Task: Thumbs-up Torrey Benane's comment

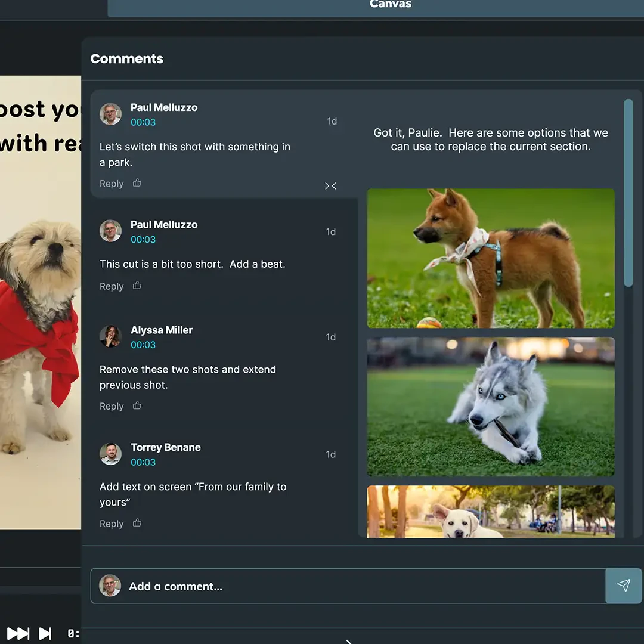Action: (137, 523)
